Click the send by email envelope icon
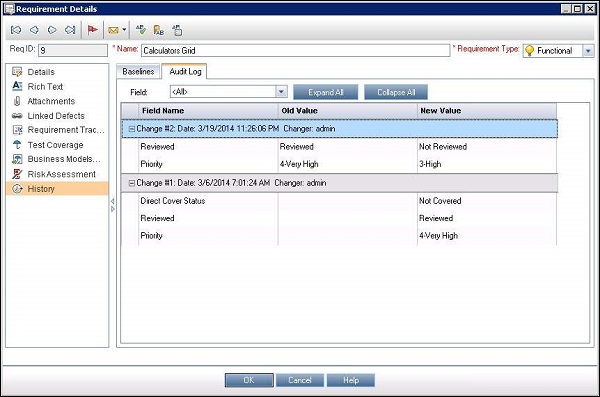The image size is (600, 397). coord(113,30)
